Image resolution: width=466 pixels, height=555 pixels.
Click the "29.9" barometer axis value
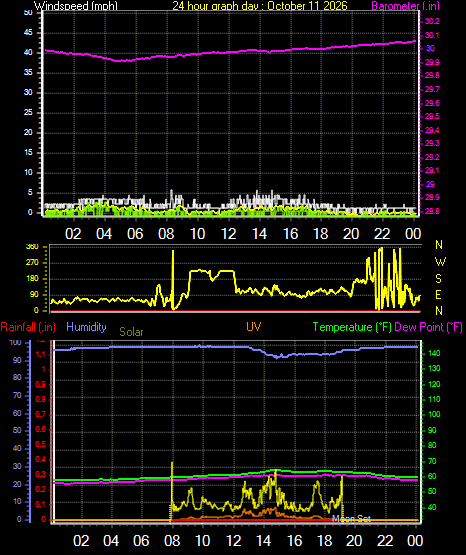[x=432, y=62]
